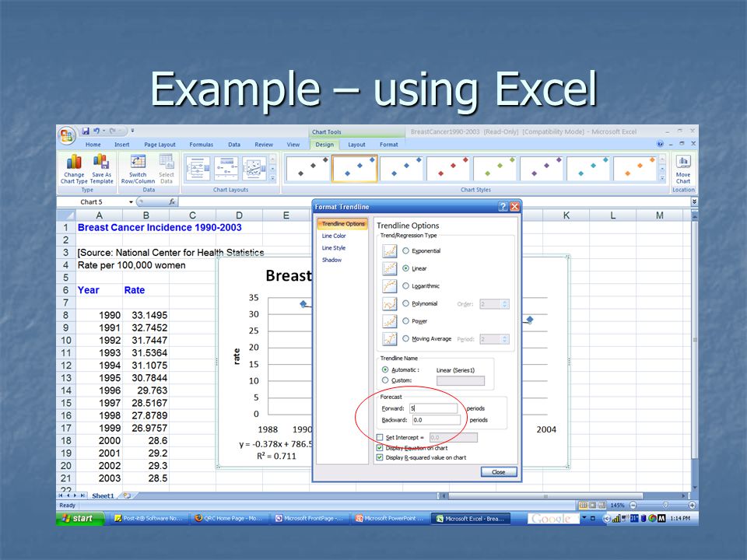Switch to Page Break Preview in status bar
The height and width of the screenshot is (560, 747).
tap(602, 506)
